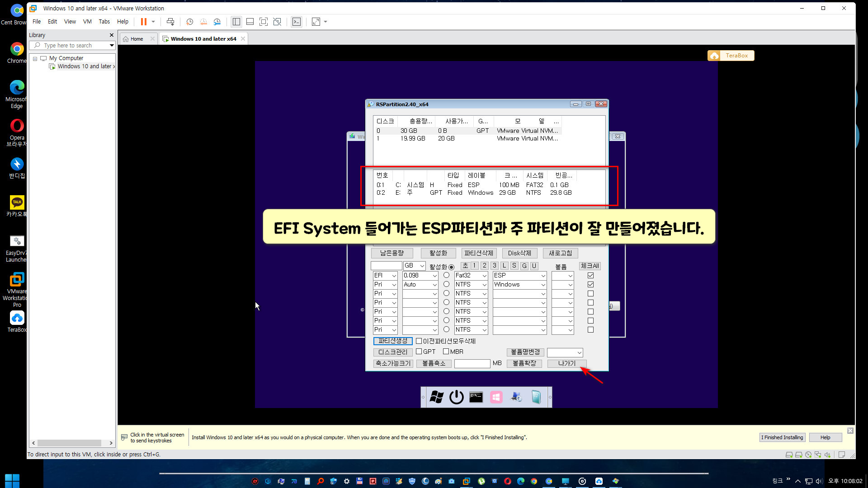Open the dropdown beside 볼륨명변경
The width and height of the screenshot is (868, 488).
(x=565, y=352)
